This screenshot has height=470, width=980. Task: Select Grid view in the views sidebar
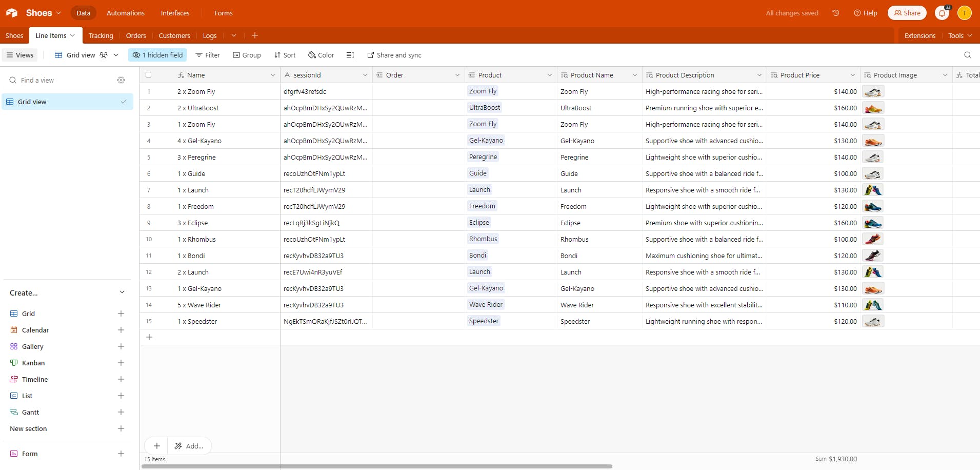(x=67, y=102)
